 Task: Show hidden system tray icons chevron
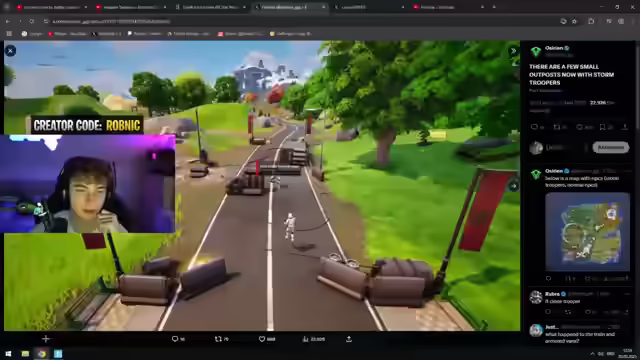coord(592,353)
